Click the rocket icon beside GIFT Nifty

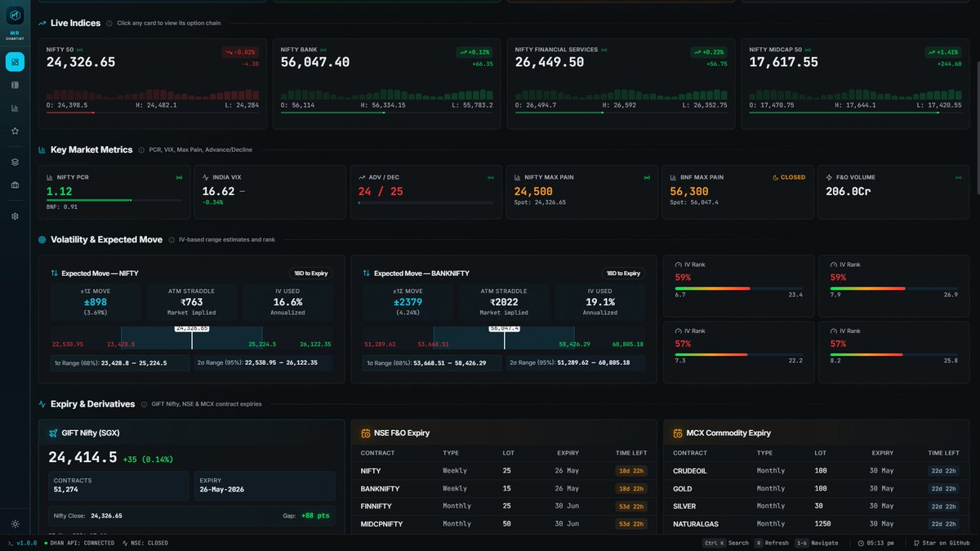[53, 433]
